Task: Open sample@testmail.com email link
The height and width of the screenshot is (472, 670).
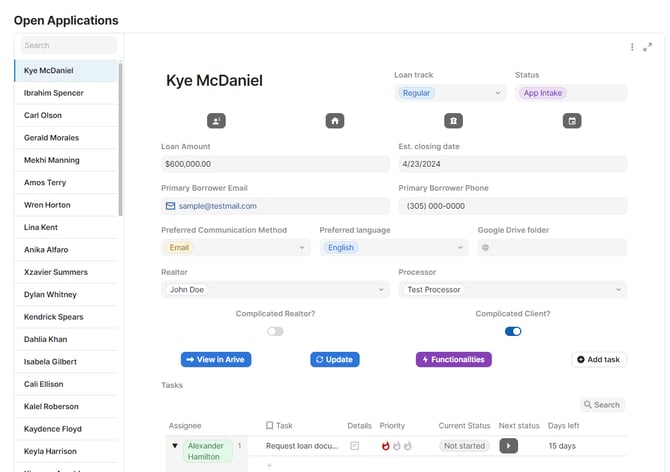Action: click(x=217, y=206)
